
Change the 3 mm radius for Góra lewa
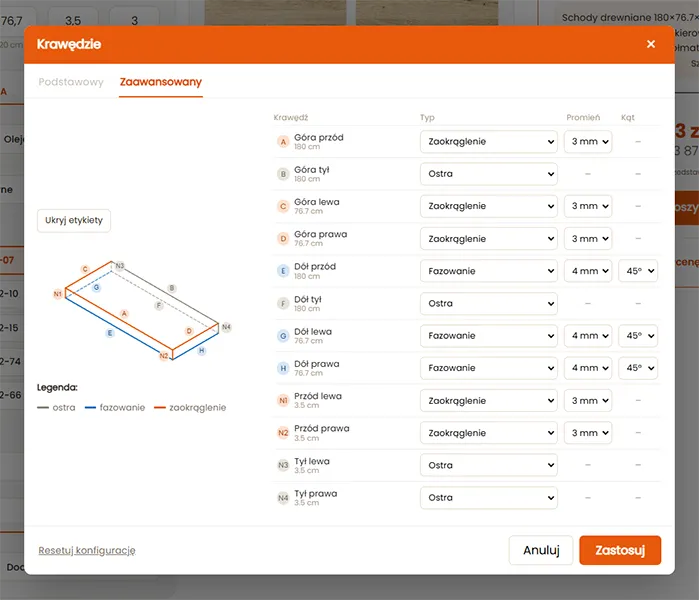click(588, 206)
